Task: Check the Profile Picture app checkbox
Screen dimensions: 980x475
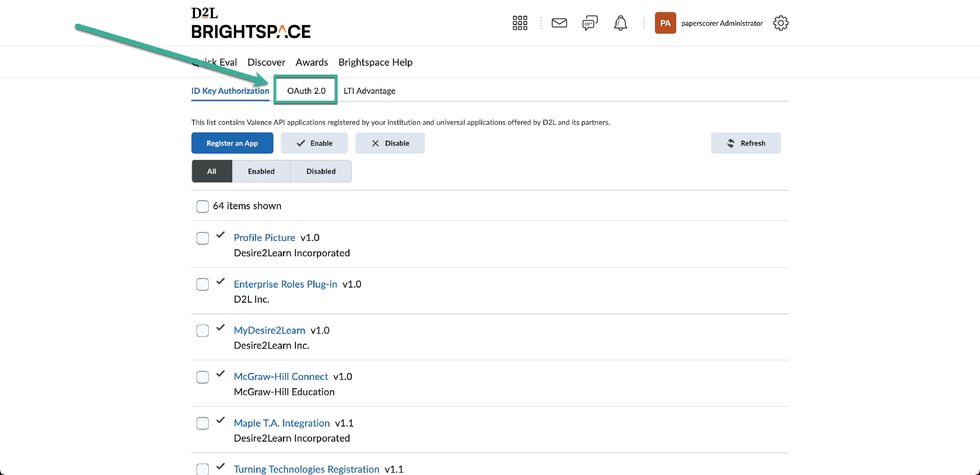Action: point(203,238)
